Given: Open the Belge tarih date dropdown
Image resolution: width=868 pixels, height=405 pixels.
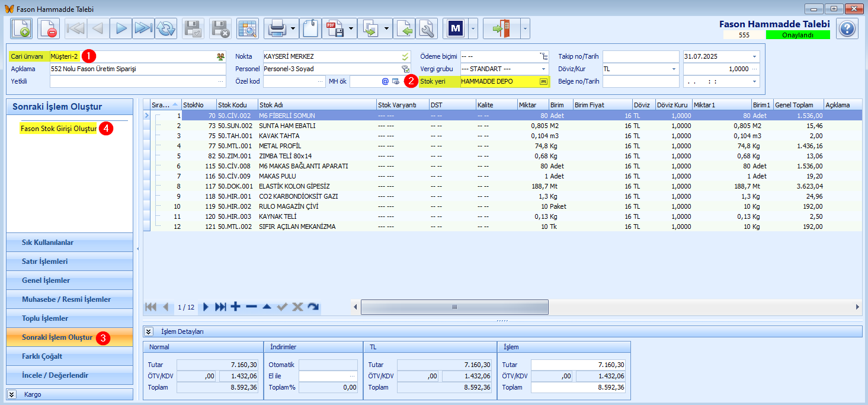Looking at the screenshot, I should pyautogui.click(x=754, y=81).
